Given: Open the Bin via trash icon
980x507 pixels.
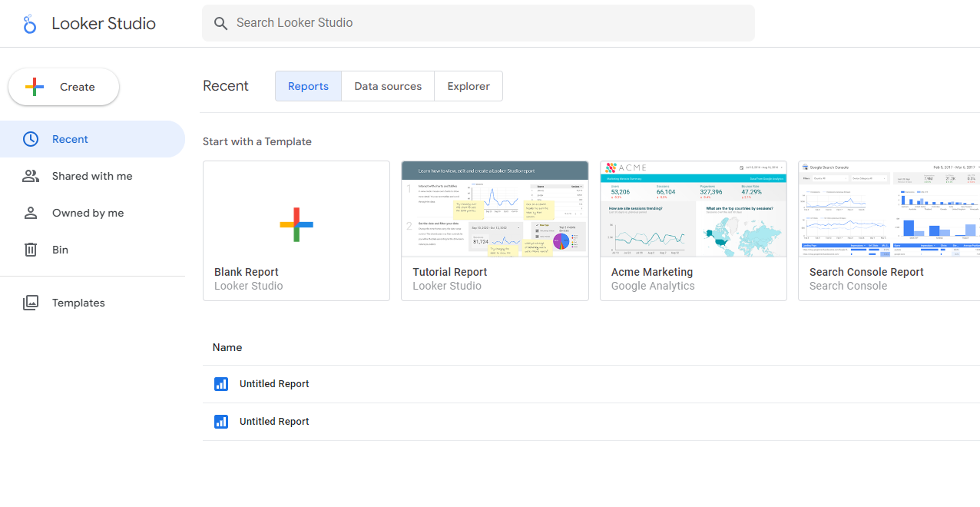Looking at the screenshot, I should 31,250.
